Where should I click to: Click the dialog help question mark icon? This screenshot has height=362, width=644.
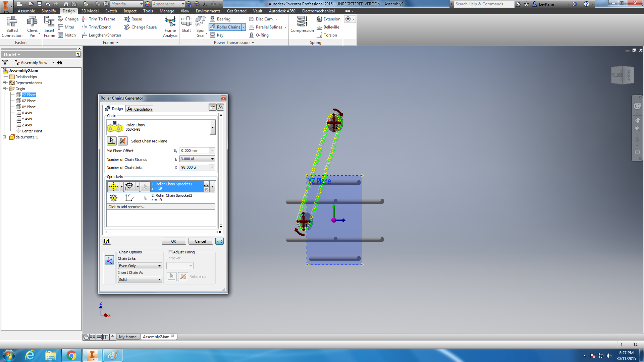107,241
